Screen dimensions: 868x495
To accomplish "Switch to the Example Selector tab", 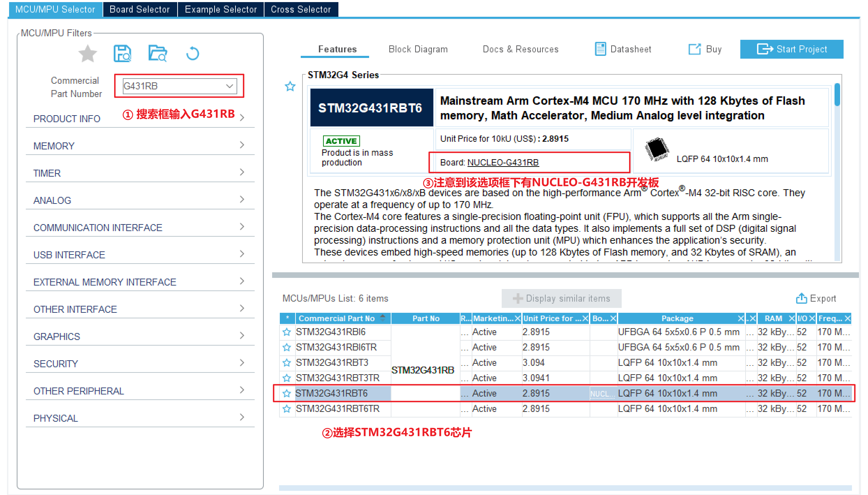I will click(221, 9).
